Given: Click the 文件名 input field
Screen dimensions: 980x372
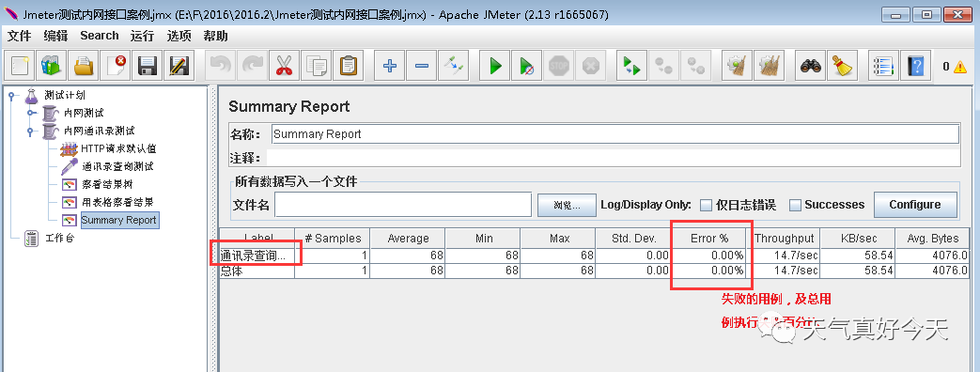Looking at the screenshot, I should 403,205.
